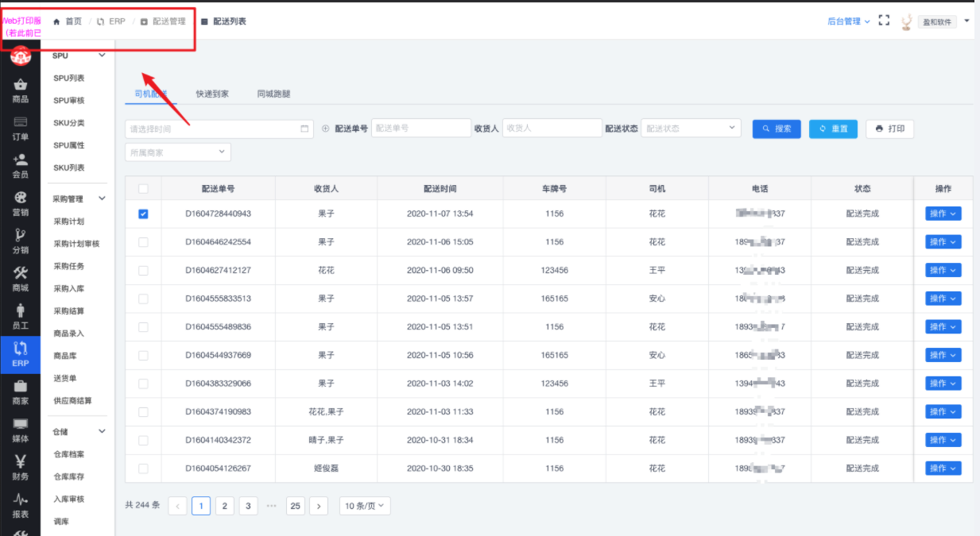Image resolution: width=980 pixels, height=536 pixels.
Task: Open 仓库库存 in the side menu
Action: (68, 476)
